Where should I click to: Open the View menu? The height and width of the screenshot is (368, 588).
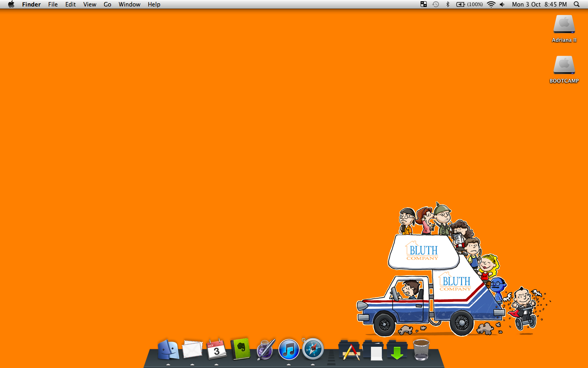coord(90,4)
